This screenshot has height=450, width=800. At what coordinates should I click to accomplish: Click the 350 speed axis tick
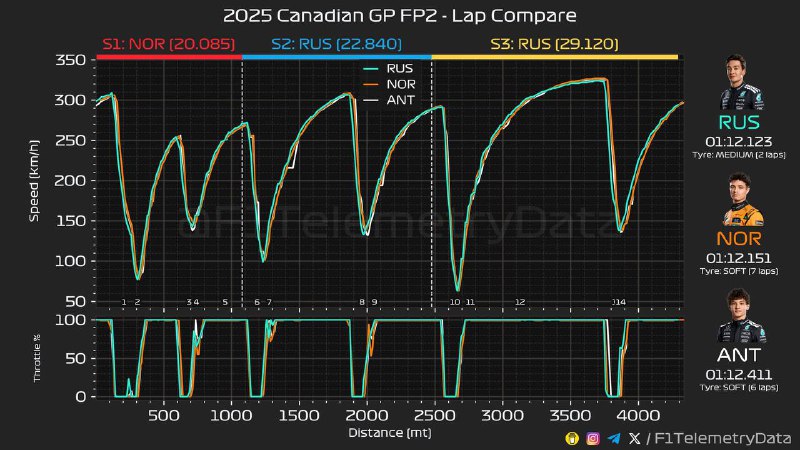(x=70, y=60)
